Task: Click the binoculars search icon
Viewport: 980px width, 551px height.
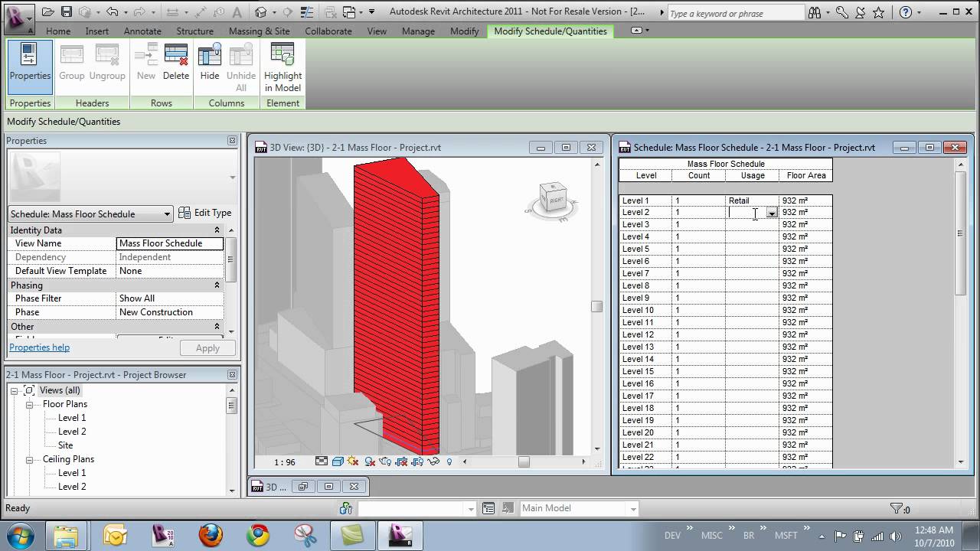Action: [x=814, y=13]
